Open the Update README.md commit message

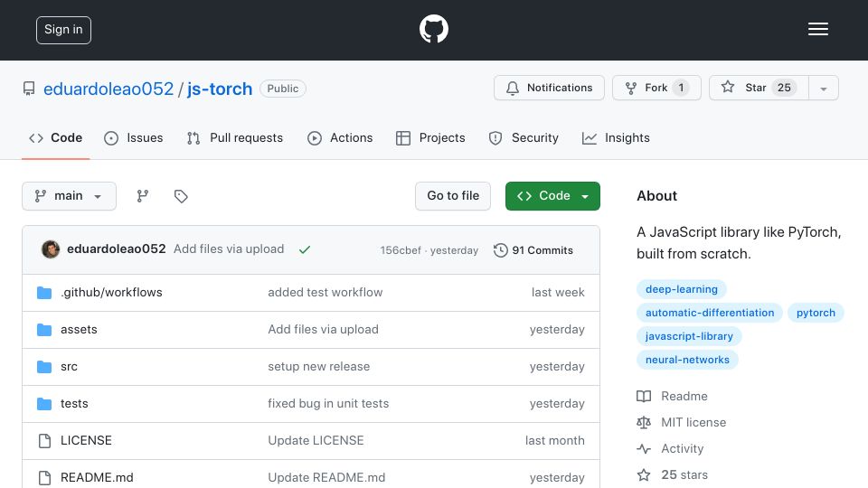click(x=326, y=477)
